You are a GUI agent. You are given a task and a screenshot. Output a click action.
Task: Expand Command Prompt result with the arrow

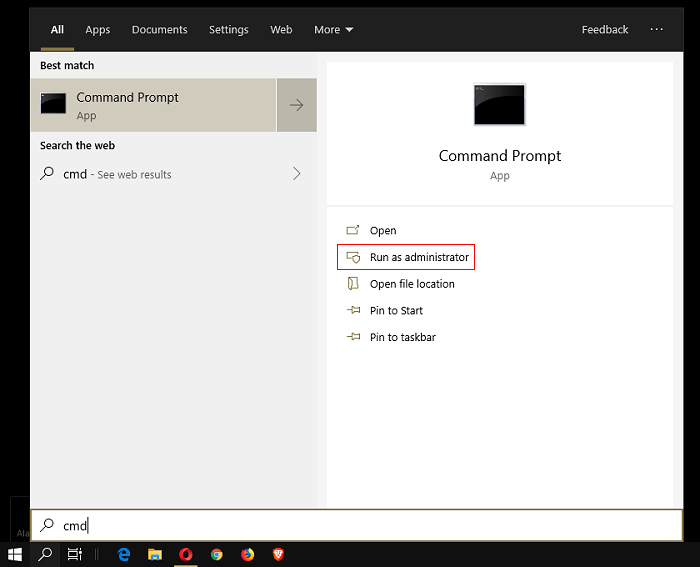(296, 105)
